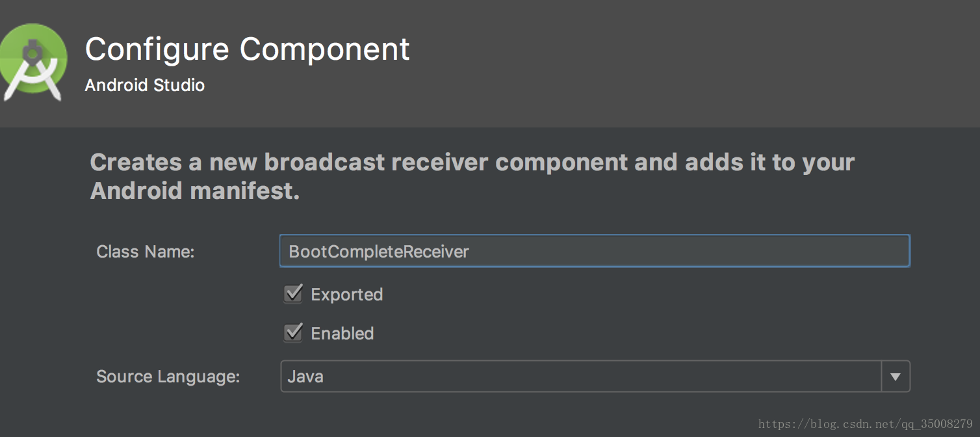Click the "Source Language:" label

point(168,377)
